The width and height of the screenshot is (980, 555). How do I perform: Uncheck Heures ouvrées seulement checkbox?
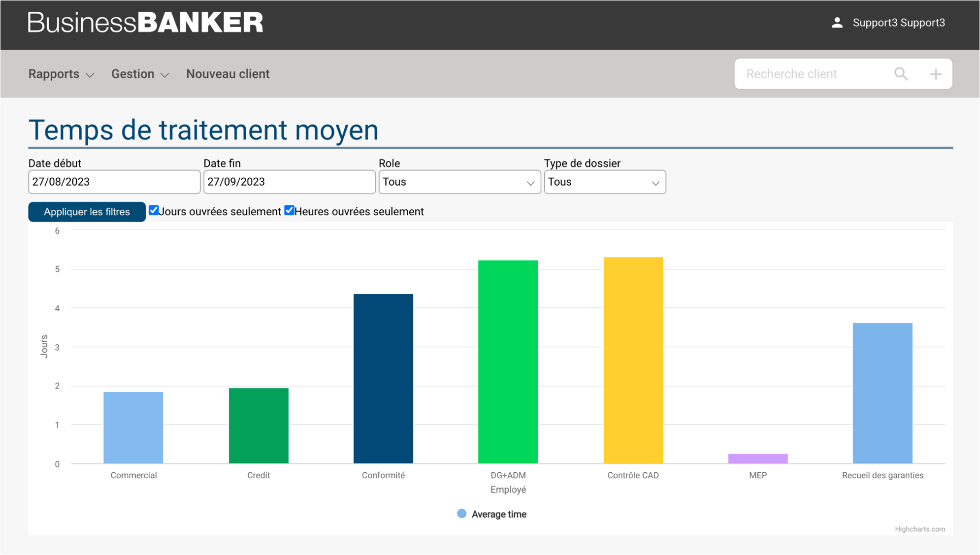tap(290, 211)
